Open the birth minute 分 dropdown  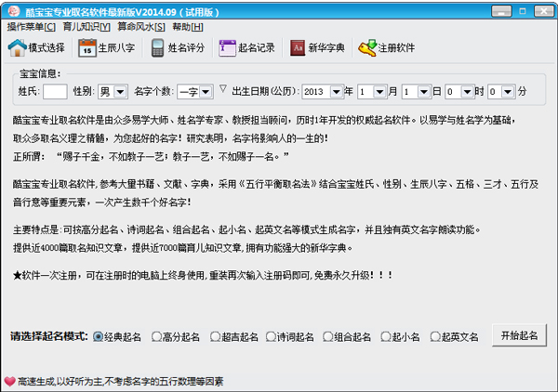tap(508, 92)
